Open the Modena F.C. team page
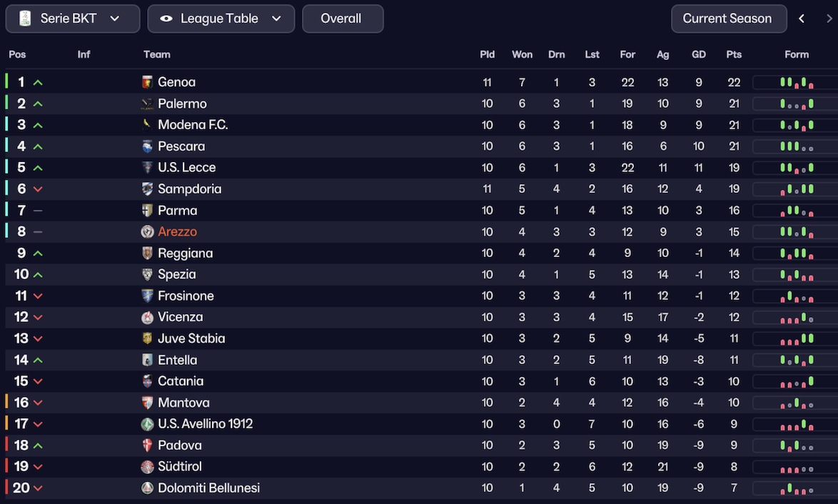Viewport: 838px width, 504px height. click(193, 125)
